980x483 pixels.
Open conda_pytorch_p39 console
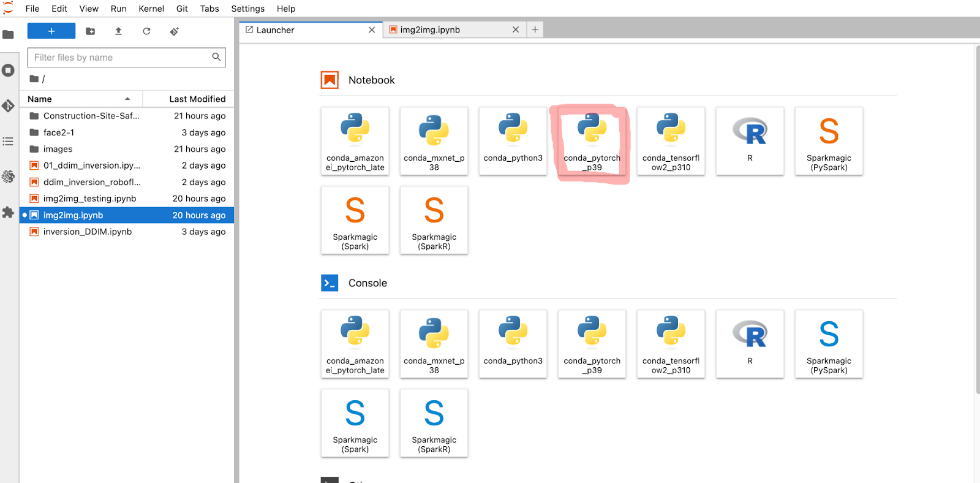[x=592, y=344]
